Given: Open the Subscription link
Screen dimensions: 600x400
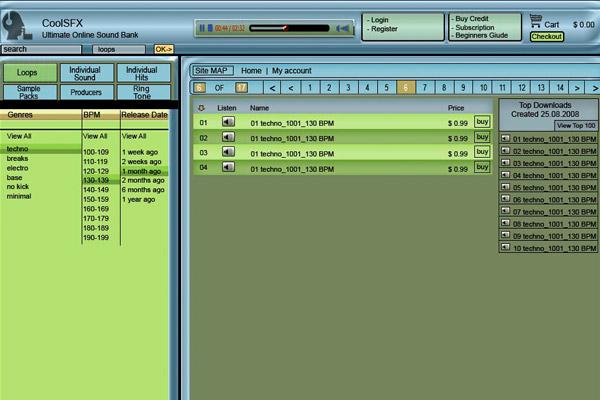Looking at the screenshot, I should pos(473,27).
